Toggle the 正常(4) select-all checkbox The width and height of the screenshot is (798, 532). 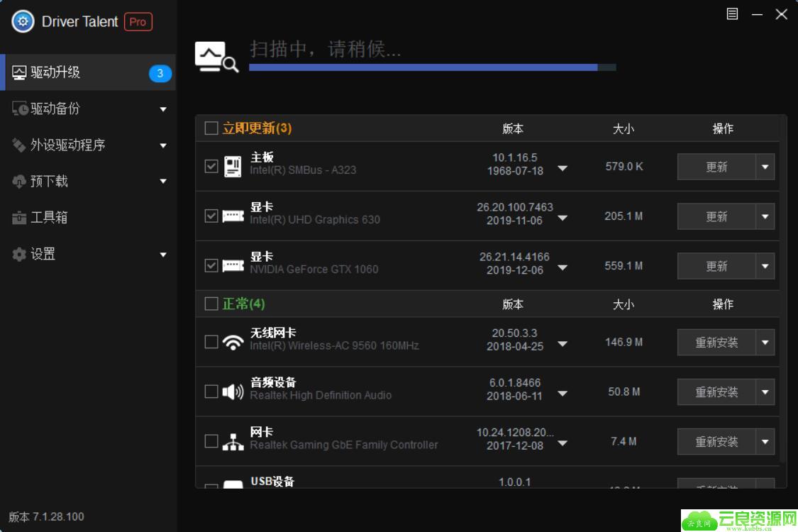[x=211, y=304]
